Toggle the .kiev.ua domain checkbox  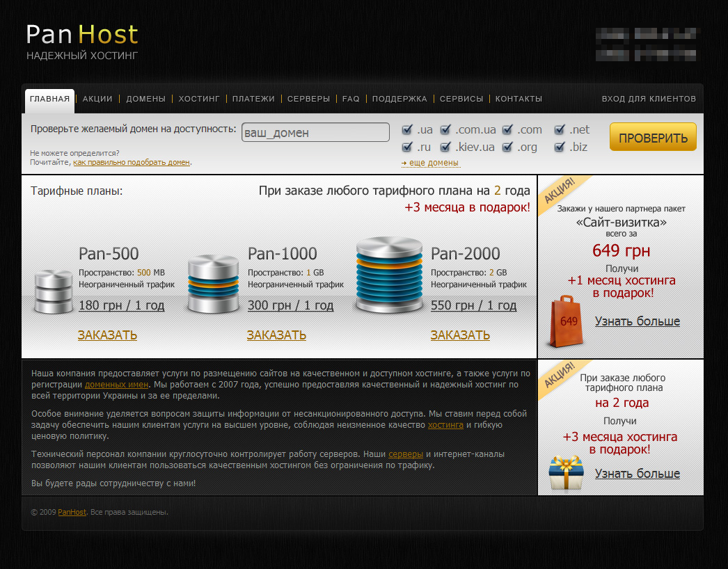(445, 147)
